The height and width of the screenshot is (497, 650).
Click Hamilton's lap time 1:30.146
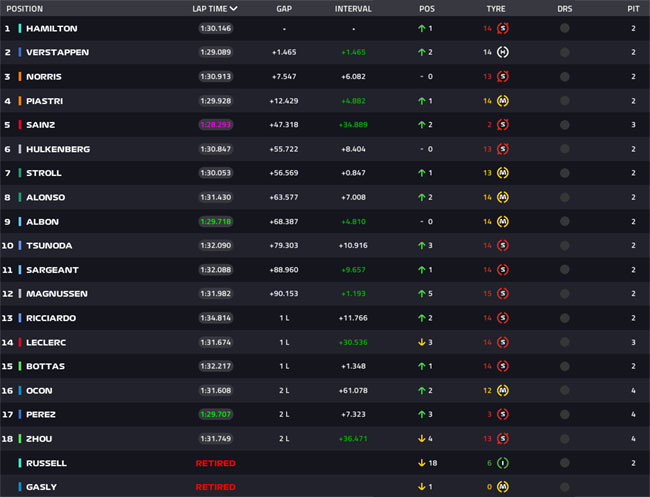click(216, 28)
